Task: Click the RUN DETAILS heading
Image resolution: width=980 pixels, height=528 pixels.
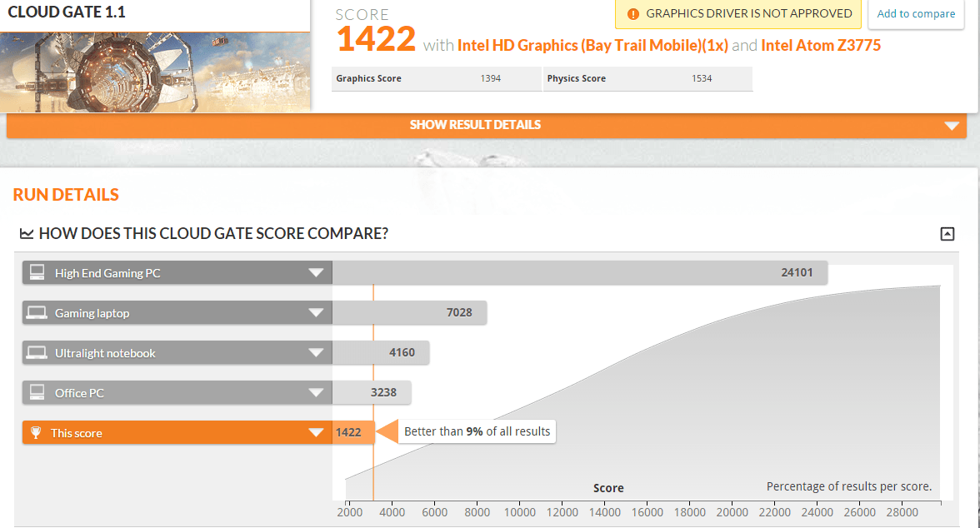Action: 67,194
